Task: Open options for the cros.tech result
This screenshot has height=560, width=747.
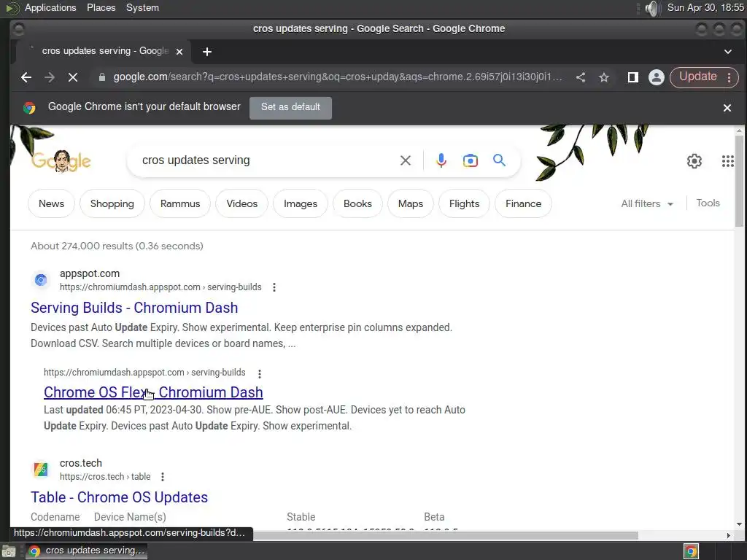Action: [163, 477]
